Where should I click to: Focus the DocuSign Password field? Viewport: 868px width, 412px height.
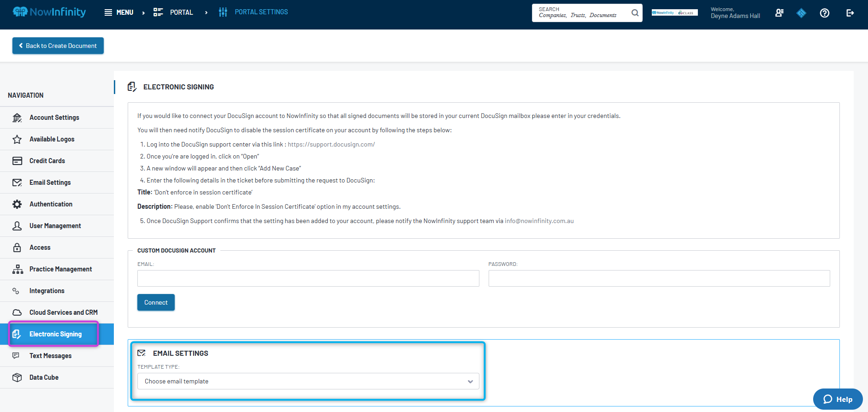coord(659,278)
